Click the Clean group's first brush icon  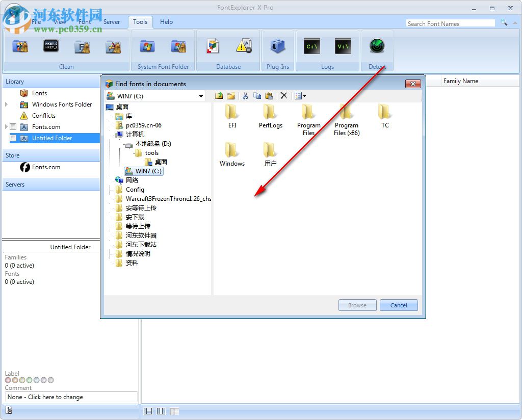[20, 46]
